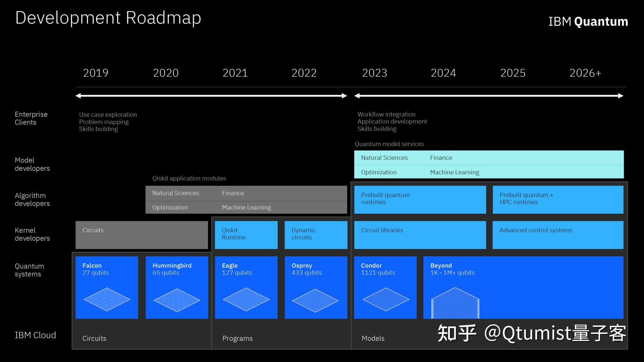The width and height of the screenshot is (644, 362).
Task: Click the Osprey 433 qubits chip icon
Action: coord(315,300)
